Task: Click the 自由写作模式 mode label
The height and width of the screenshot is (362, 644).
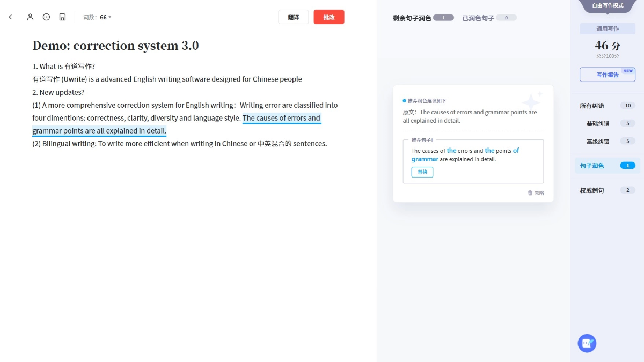Action: [608, 5]
